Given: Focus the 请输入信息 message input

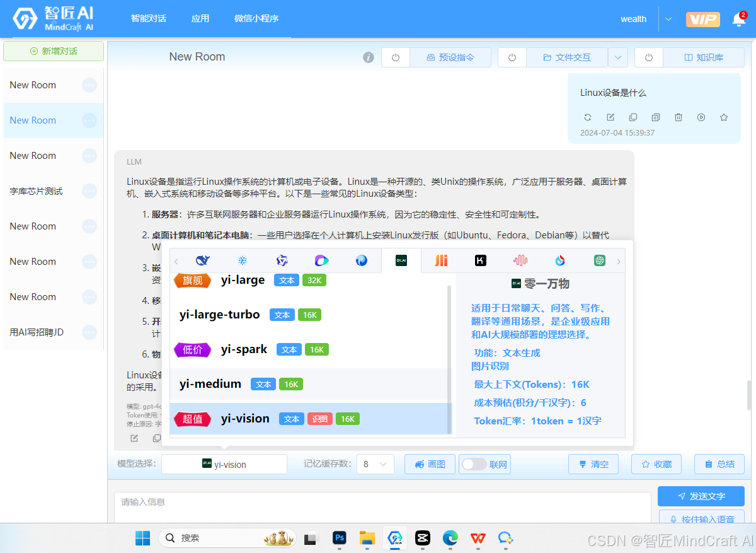Looking at the screenshot, I should pyautogui.click(x=382, y=508).
